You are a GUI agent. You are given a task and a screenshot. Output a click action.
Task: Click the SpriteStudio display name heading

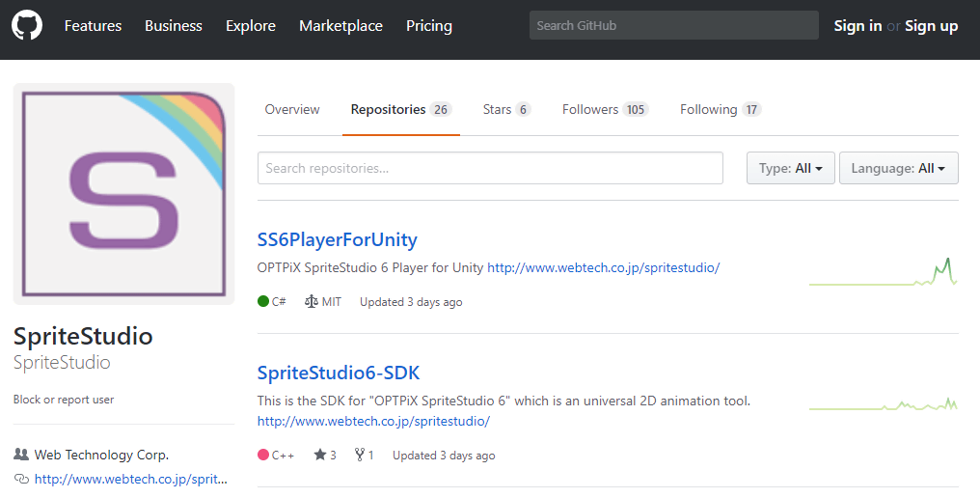(83, 336)
